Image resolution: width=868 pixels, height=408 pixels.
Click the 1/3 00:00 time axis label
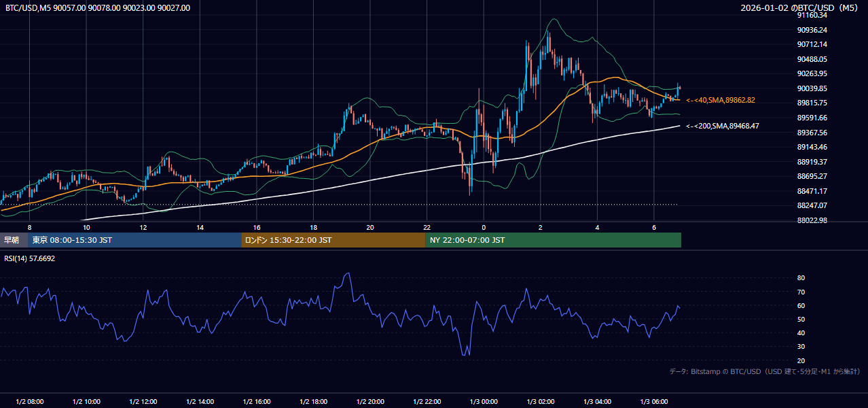click(x=484, y=402)
